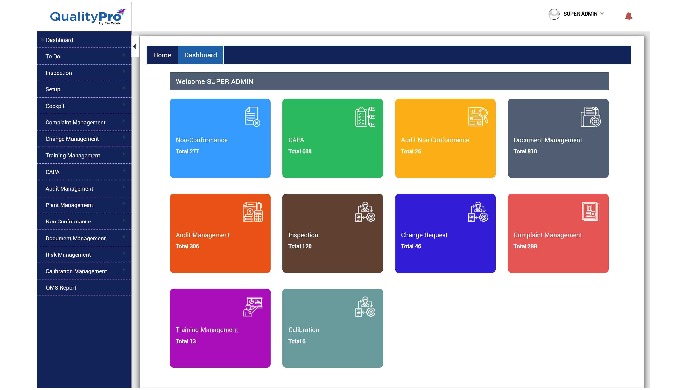Open the Training Management card title

206,330
